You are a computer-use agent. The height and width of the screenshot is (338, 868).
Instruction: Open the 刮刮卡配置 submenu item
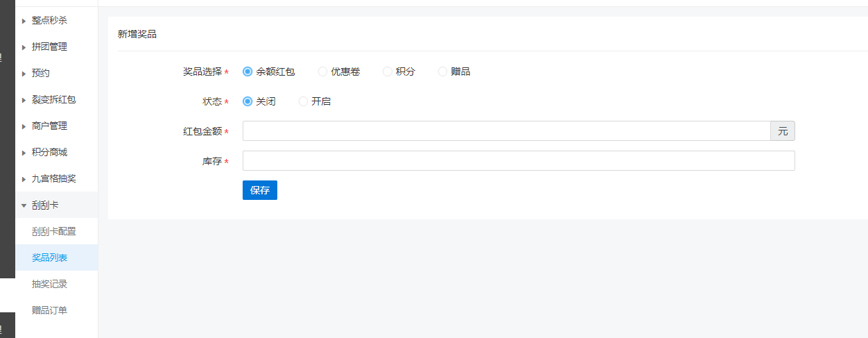click(53, 232)
